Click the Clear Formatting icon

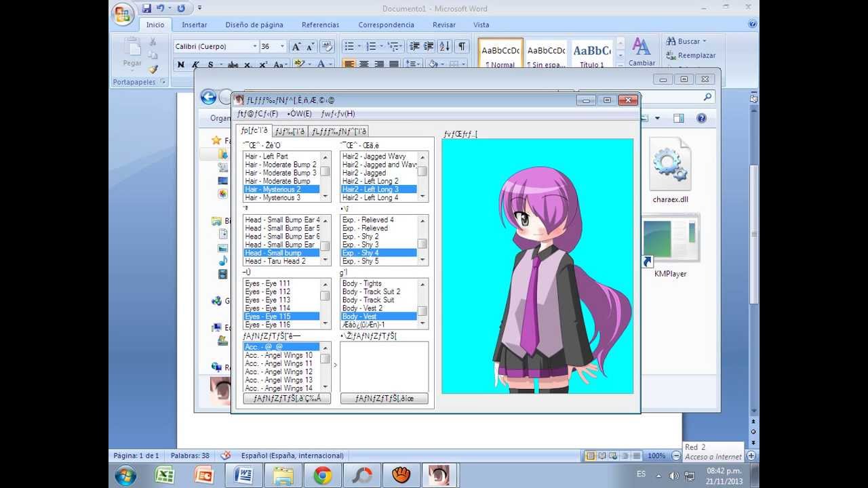tap(327, 47)
